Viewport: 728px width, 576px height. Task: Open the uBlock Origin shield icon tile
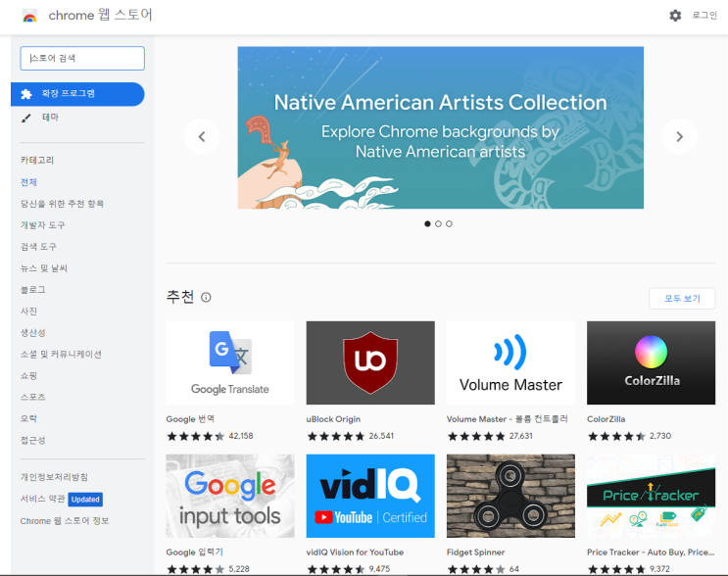pos(370,363)
